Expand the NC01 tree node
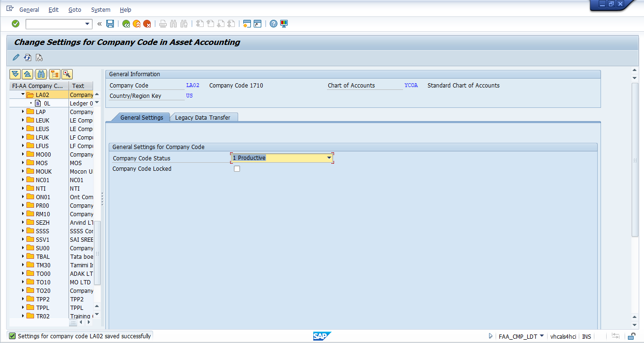Viewport: 644px width, 343px height. coord(23,180)
